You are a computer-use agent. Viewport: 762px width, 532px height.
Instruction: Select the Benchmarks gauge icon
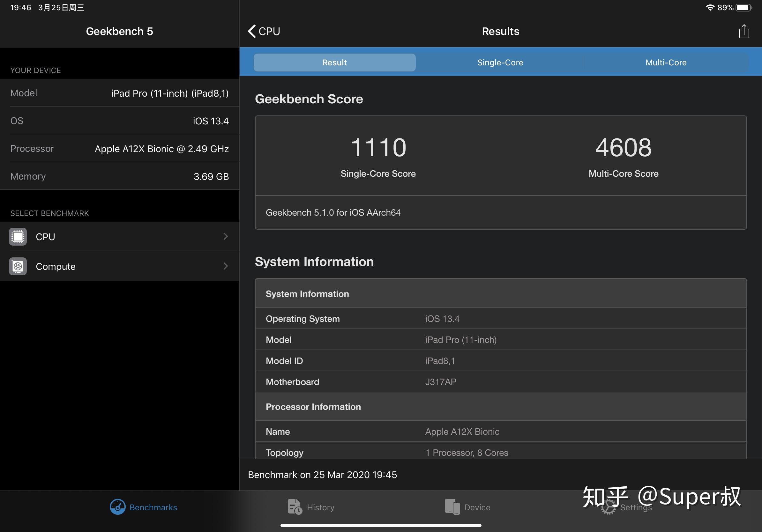point(117,507)
